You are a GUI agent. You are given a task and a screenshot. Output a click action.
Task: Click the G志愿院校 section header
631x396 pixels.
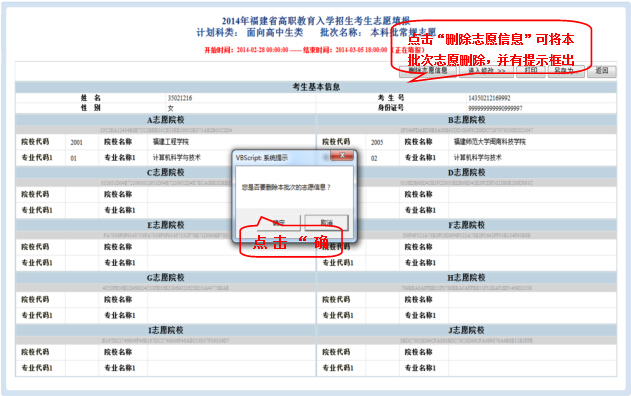point(165,277)
